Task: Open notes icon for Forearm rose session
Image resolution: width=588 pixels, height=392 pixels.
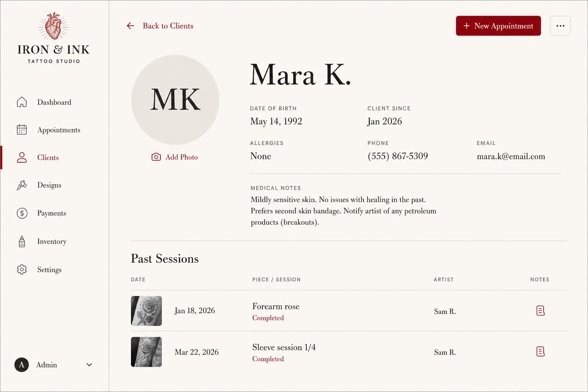Action: [540, 310]
